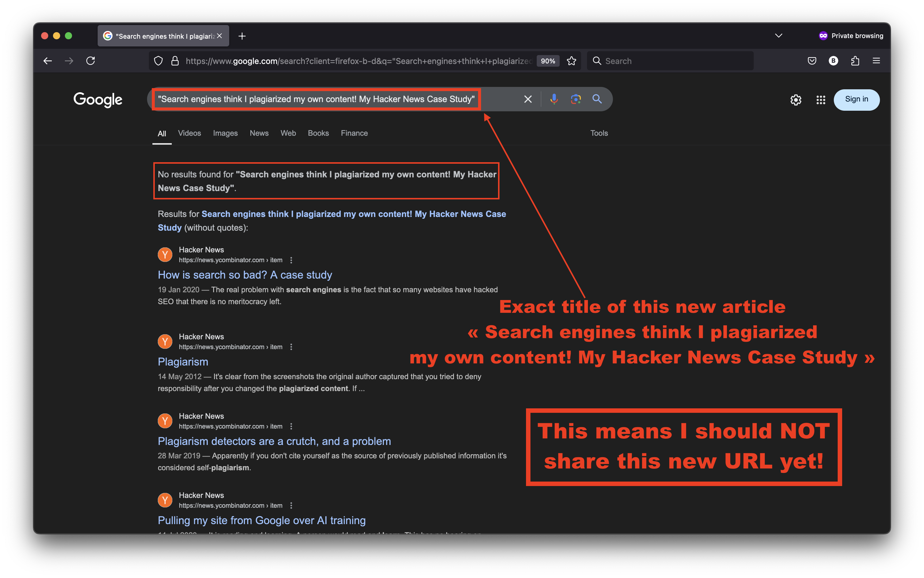The height and width of the screenshot is (578, 924).
Task: Click the browser forward arrow
Action: click(x=69, y=61)
